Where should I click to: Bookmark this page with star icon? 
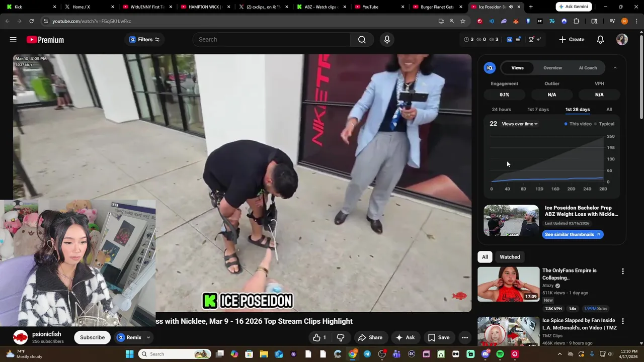pyautogui.click(x=463, y=21)
